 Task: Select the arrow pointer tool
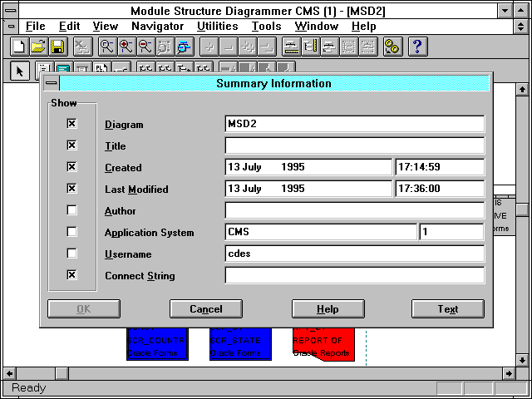[20, 71]
